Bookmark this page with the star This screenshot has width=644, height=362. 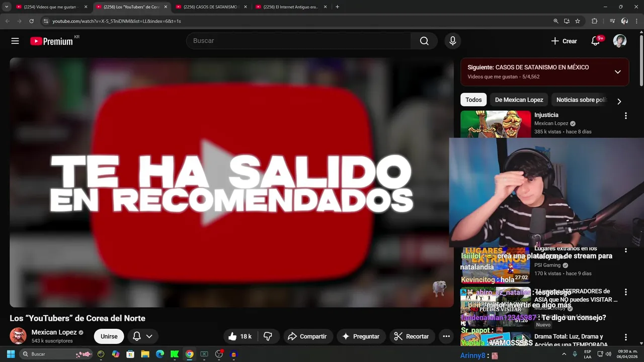(578, 21)
